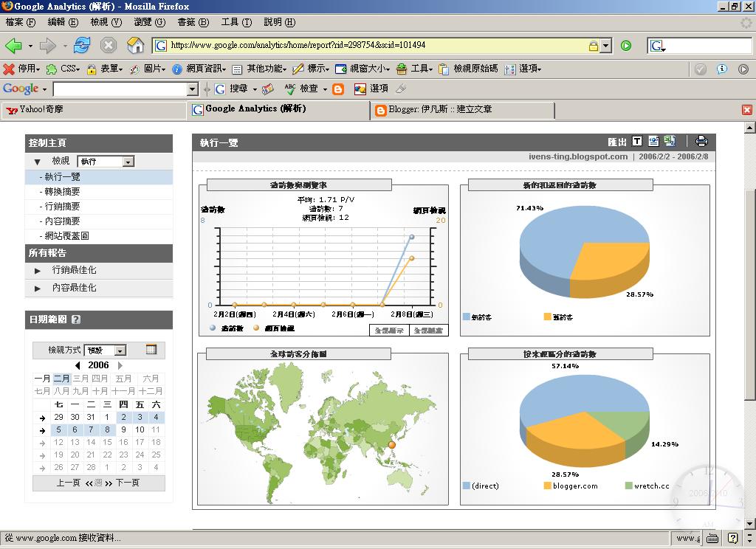Open the 圖片 images toolbar menu
Screen dimensions: 756x549
point(148,69)
